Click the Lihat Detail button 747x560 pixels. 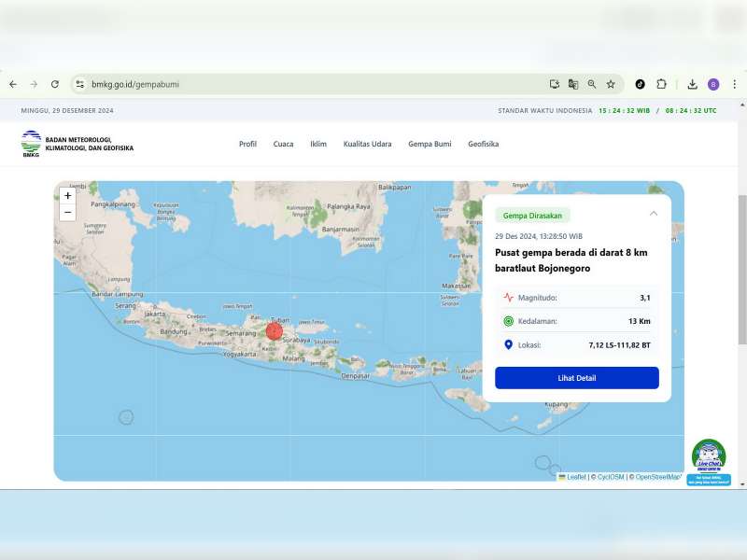pyautogui.click(x=576, y=377)
